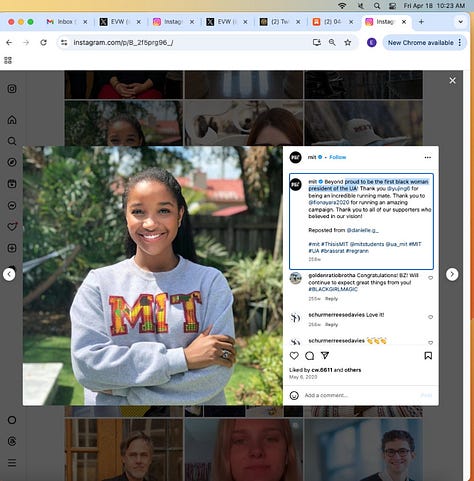Open Notifications heart in sidebar
474x481 pixels.
[12, 227]
